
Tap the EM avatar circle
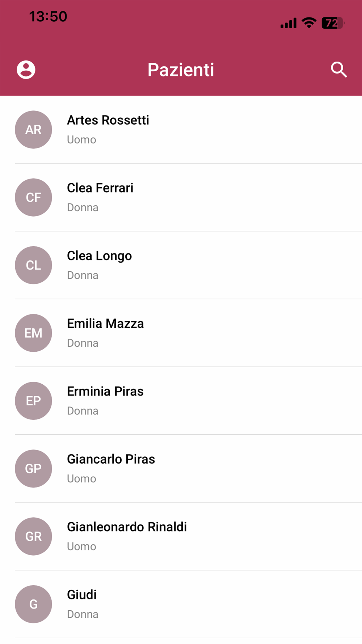[x=33, y=333]
